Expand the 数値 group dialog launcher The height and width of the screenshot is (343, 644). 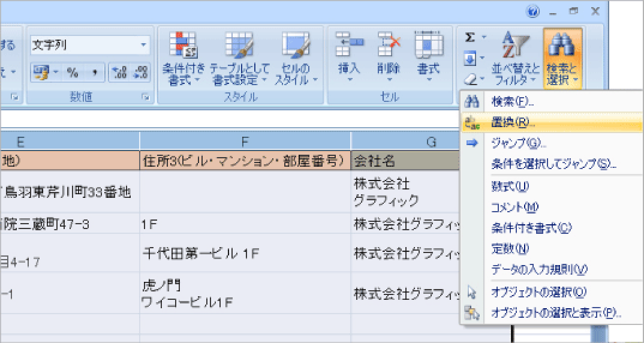[145, 97]
